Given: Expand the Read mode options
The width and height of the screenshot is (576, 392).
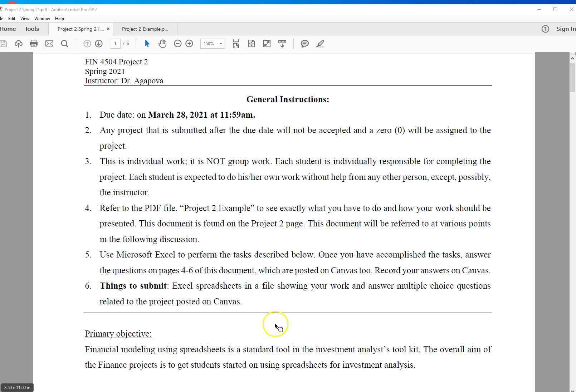Looking at the screenshot, I should [x=282, y=44].
